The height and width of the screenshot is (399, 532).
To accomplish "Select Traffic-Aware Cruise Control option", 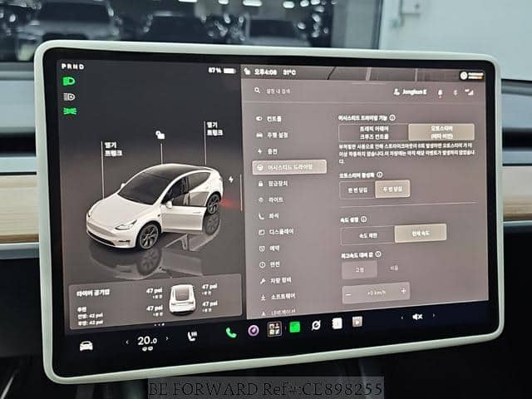I will coord(373,133).
